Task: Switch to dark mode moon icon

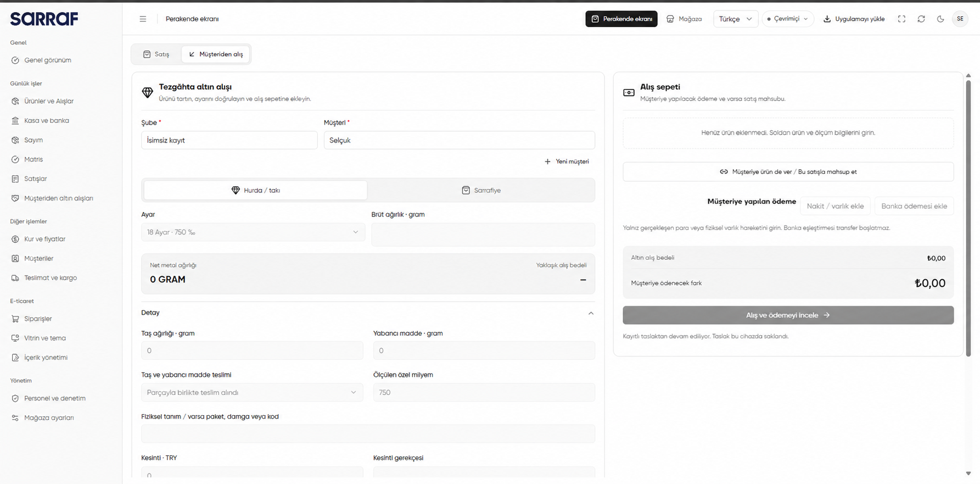Action: [940, 19]
